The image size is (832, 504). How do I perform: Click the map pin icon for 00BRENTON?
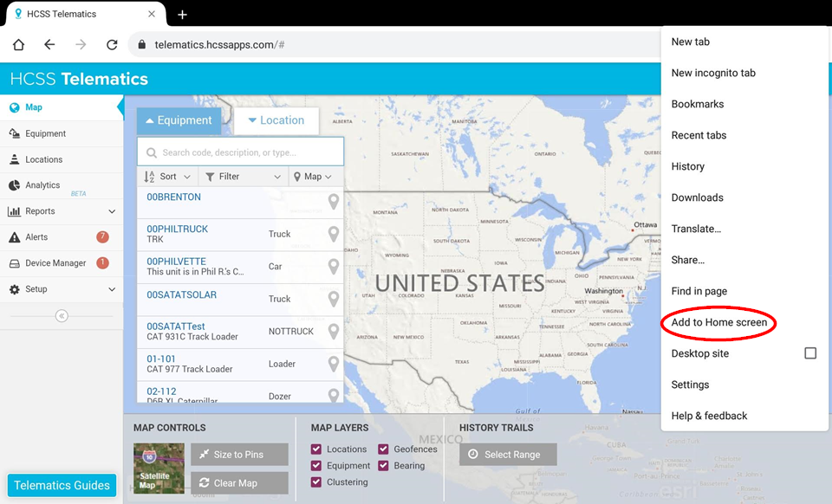(x=333, y=201)
